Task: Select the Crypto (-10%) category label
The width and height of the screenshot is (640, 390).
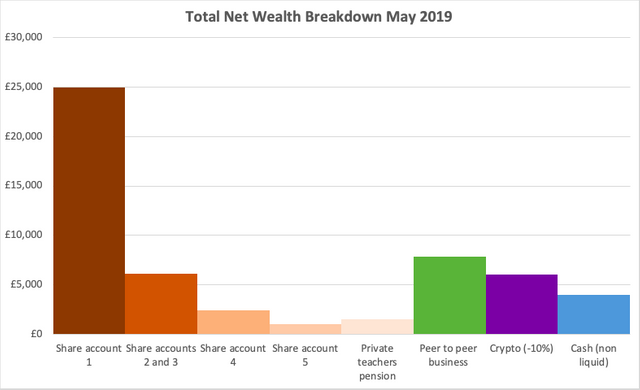Action: (x=522, y=348)
